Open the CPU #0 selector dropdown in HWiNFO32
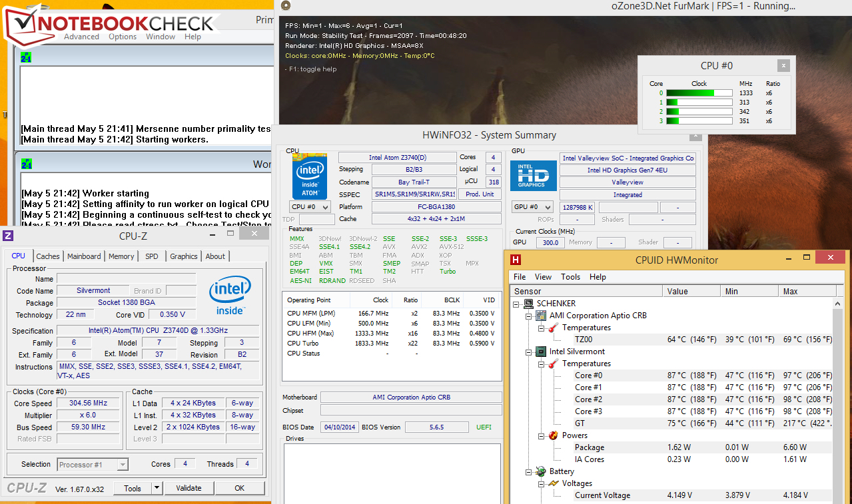 [308, 206]
